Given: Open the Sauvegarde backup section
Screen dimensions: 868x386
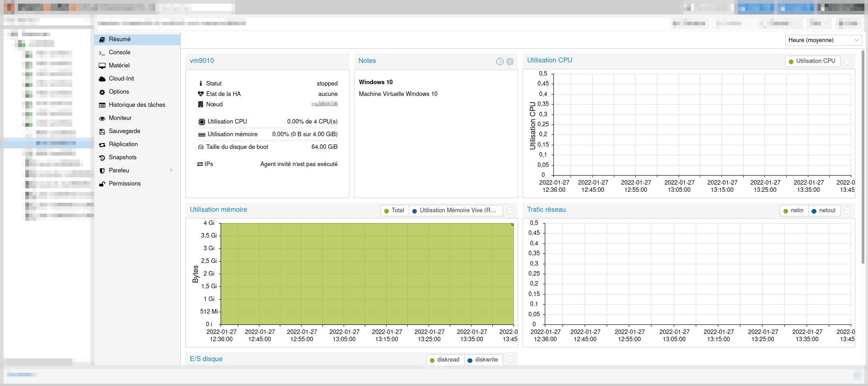Looking at the screenshot, I should point(137,131).
